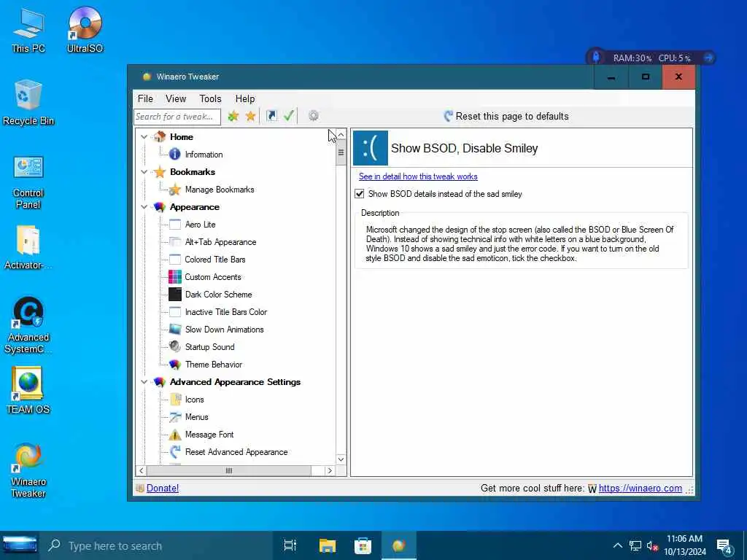Image resolution: width=747 pixels, height=560 pixels.
Task: Click the Home house icon in tree
Action: coord(160,136)
